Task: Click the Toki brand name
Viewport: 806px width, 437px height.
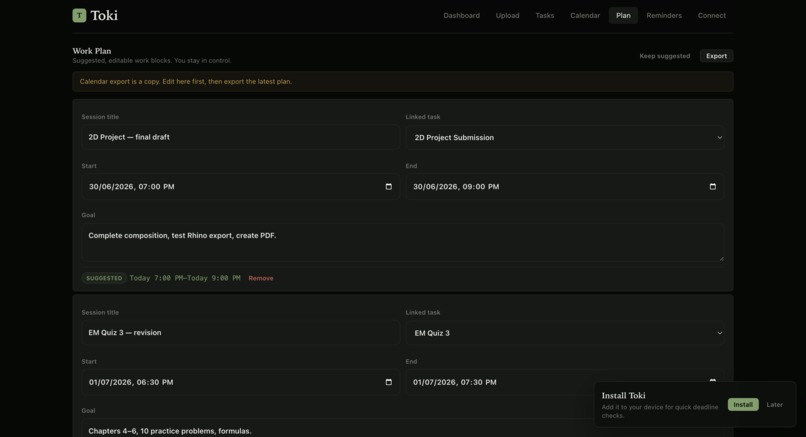Action: tap(104, 15)
